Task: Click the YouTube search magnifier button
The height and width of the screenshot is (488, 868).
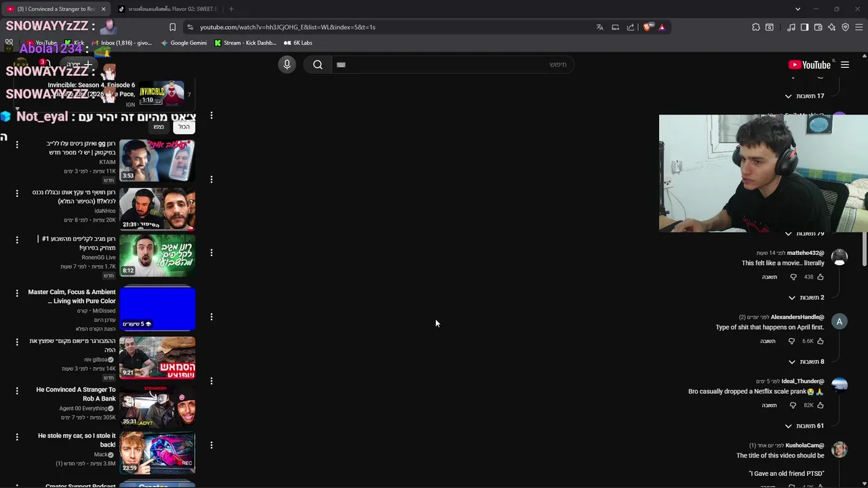Action: point(318,64)
